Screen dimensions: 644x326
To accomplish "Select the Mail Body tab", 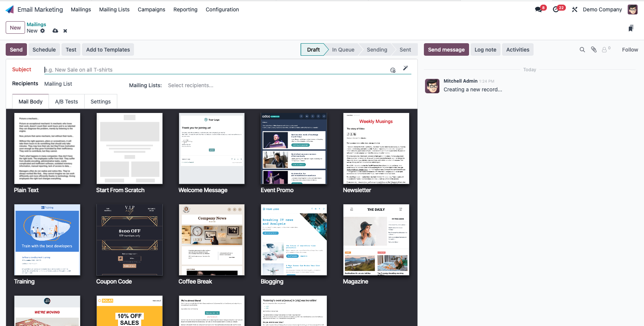I will (30, 102).
